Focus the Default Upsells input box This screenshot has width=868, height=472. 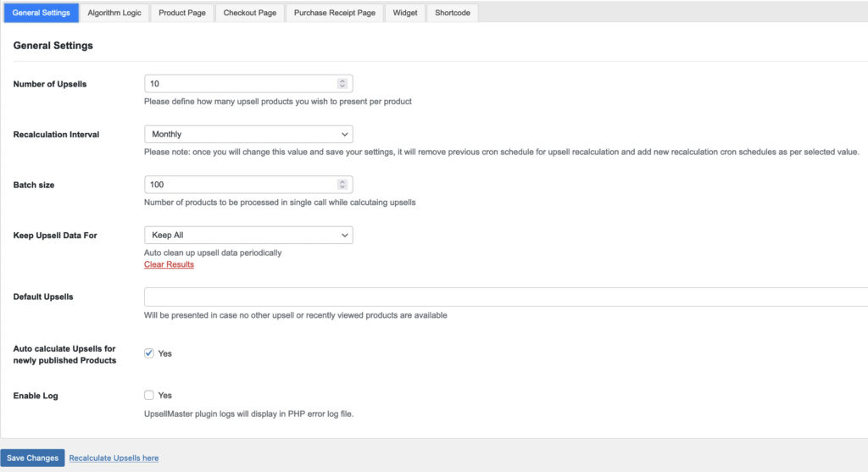506,297
